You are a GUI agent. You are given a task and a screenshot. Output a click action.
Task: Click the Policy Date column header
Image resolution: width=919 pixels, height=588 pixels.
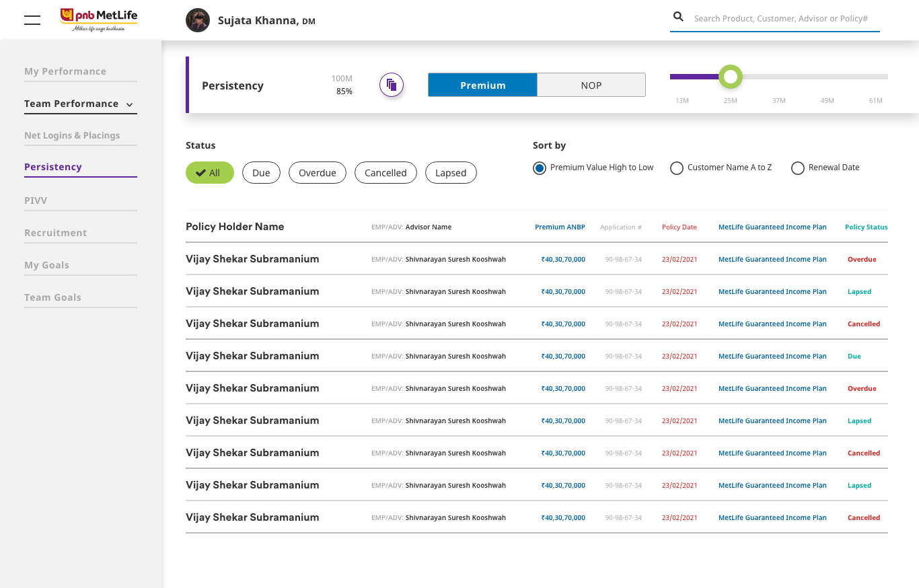(679, 227)
